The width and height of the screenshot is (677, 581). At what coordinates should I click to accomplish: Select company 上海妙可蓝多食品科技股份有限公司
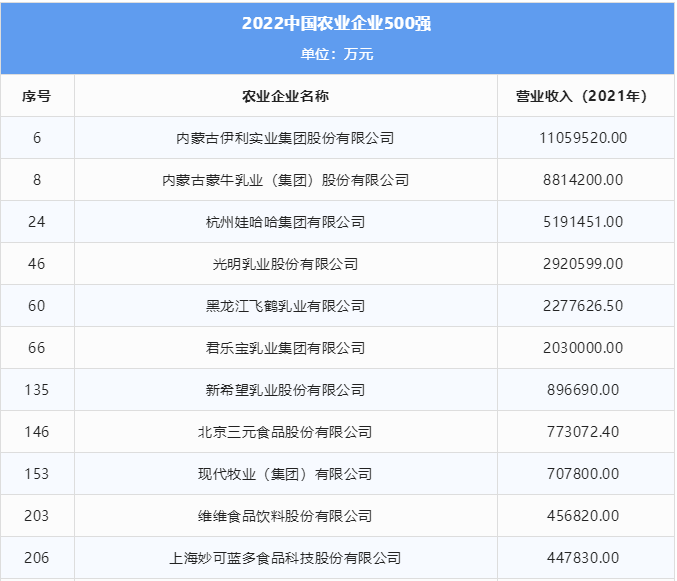click(x=285, y=558)
